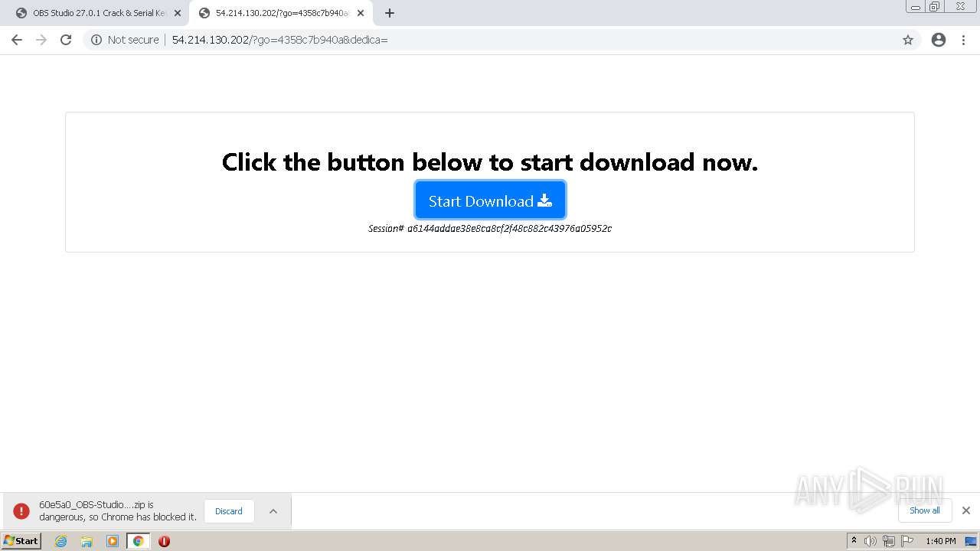This screenshot has height=551, width=980.
Task: Click the blocked zip download message text
Action: pos(118,511)
